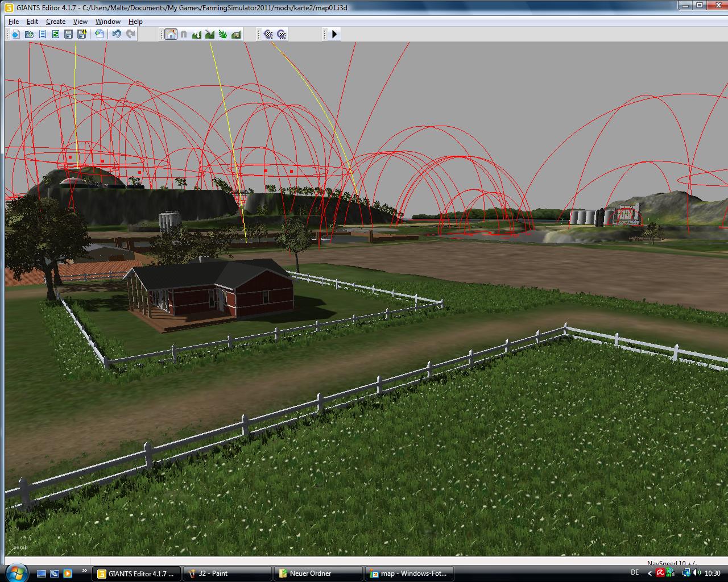
Task: Click the add/import document icon
Action: [x=100, y=34]
